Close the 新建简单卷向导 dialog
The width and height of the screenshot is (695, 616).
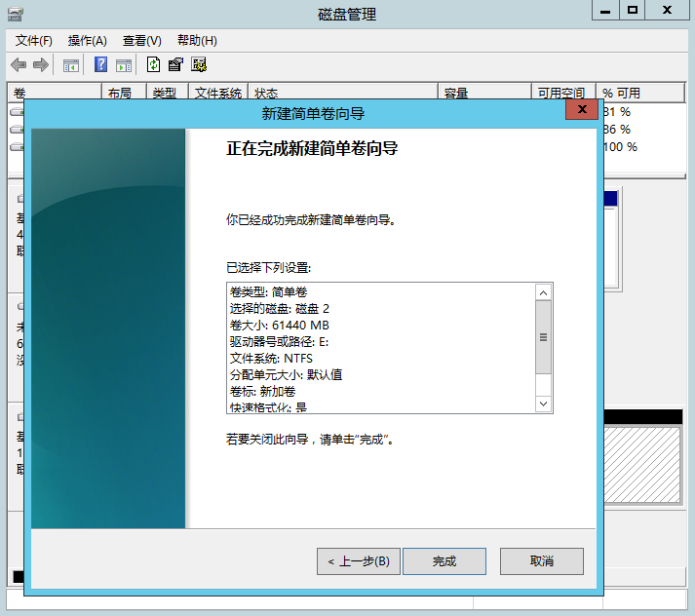(582, 109)
